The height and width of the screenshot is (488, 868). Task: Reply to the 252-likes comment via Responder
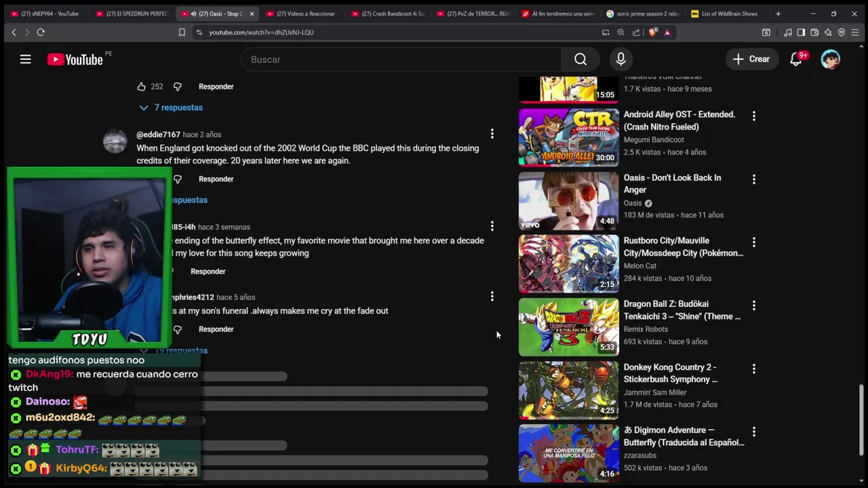(x=216, y=87)
